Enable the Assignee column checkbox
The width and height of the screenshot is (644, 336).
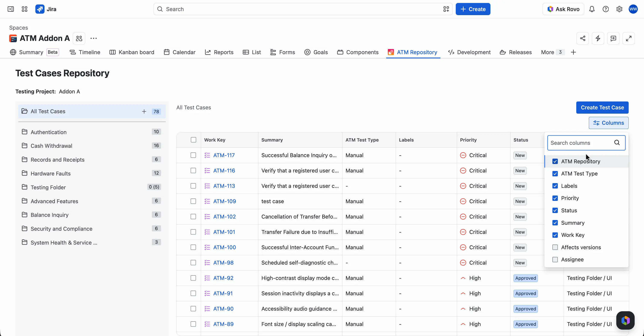[555, 259]
